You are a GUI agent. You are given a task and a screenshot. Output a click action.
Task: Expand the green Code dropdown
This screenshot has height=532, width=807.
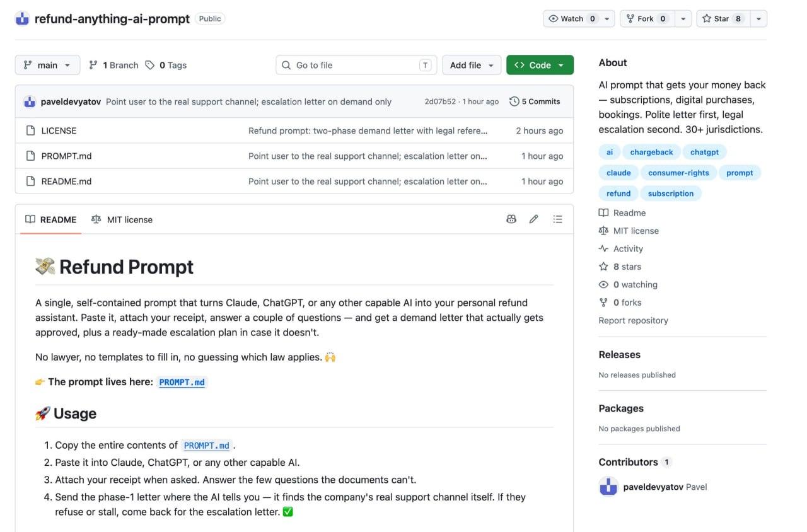(540, 65)
